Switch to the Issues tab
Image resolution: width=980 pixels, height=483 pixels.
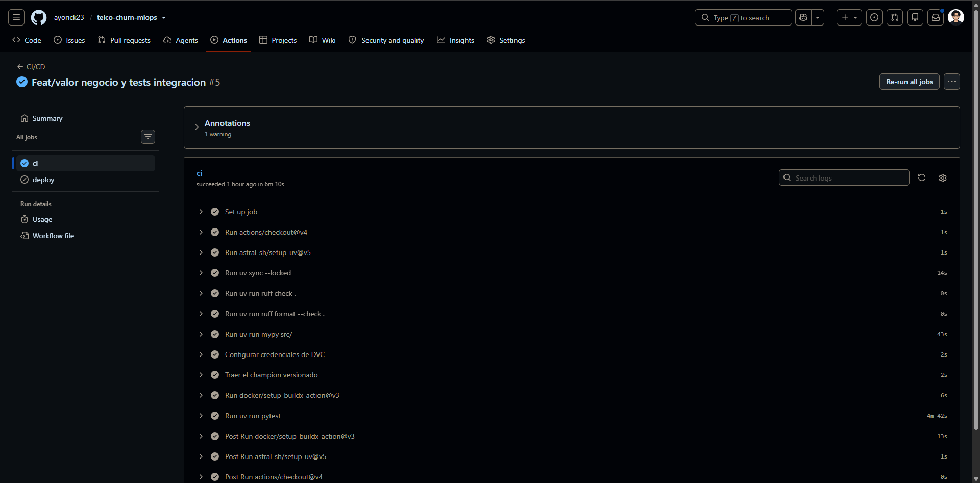[69, 40]
